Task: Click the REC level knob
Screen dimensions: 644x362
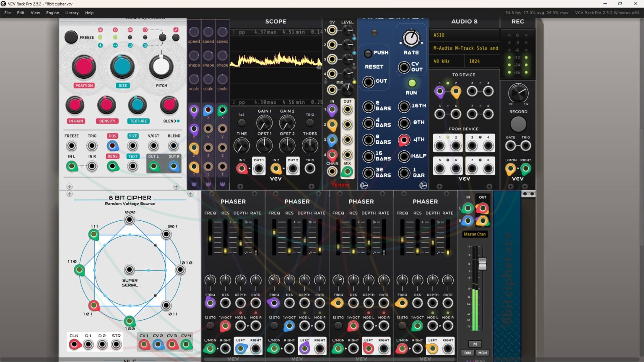Action: pos(518,93)
